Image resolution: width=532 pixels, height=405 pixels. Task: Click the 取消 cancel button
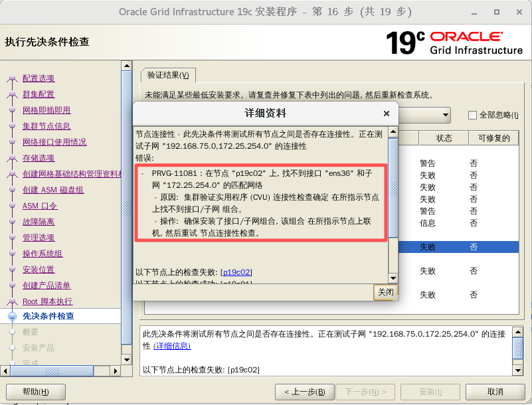pyautogui.click(x=495, y=392)
